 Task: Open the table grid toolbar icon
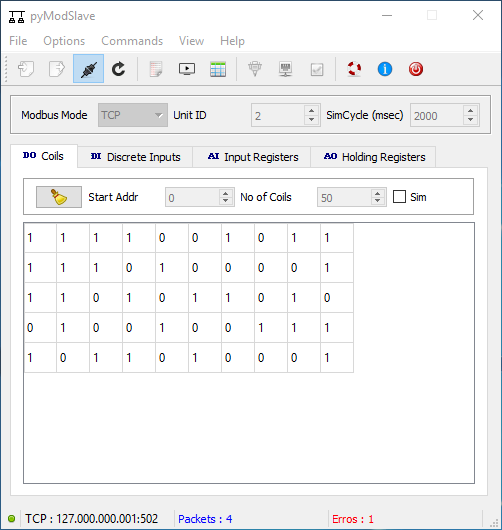coord(218,69)
